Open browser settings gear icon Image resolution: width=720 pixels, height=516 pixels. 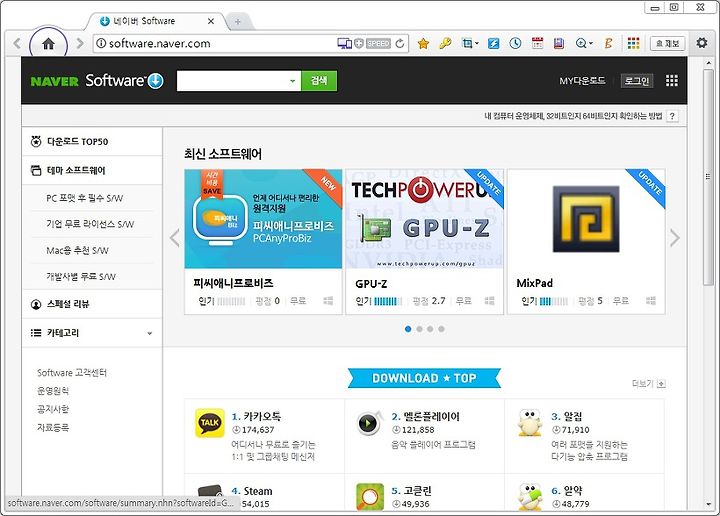702,43
